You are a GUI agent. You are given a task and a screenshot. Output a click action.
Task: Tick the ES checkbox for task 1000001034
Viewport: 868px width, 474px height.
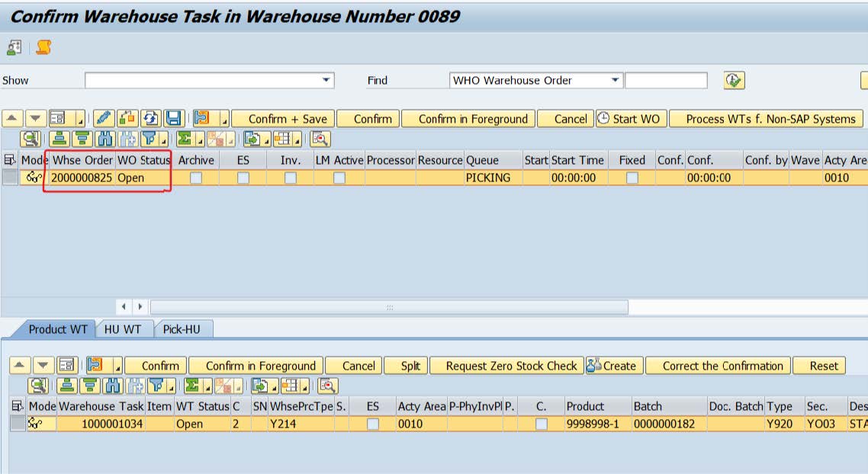pos(372,424)
